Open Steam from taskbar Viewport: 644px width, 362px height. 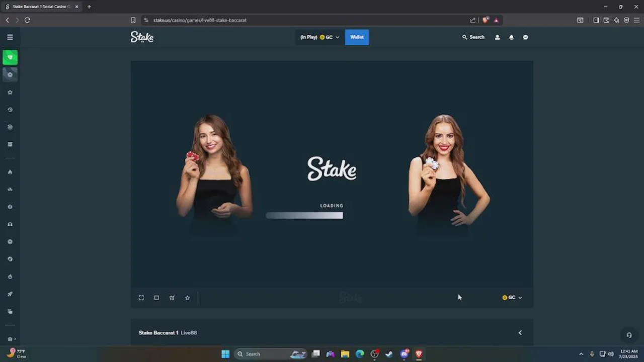click(389, 354)
